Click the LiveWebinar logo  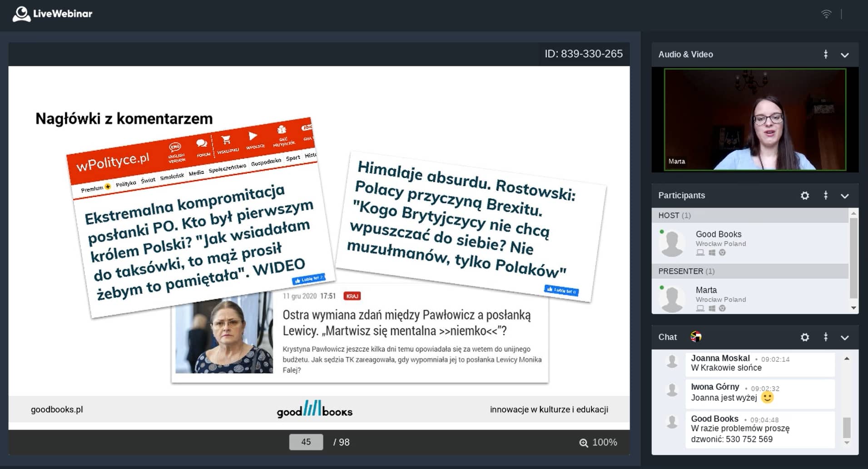click(52, 14)
